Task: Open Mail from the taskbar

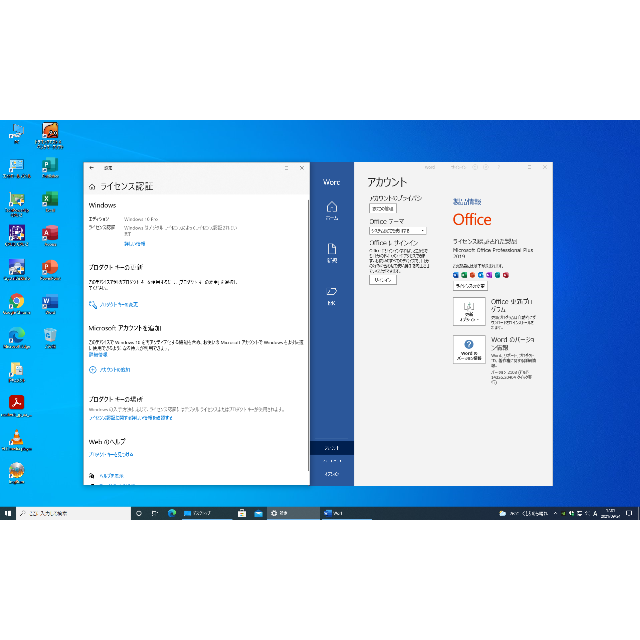Action: [x=258, y=513]
